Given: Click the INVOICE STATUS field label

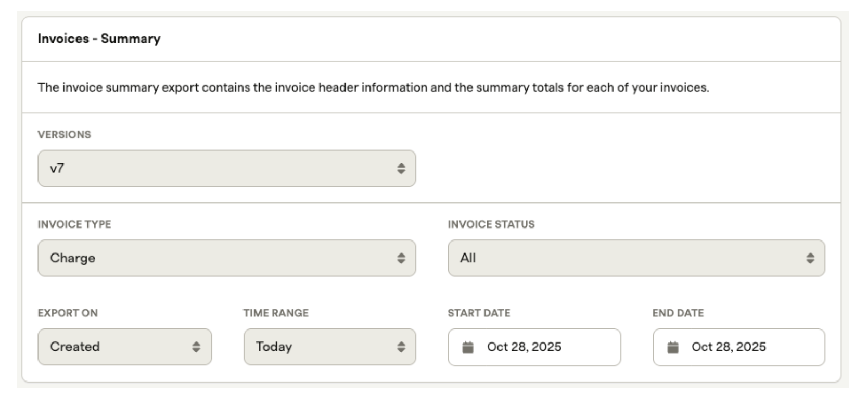Looking at the screenshot, I should point(491,224).
